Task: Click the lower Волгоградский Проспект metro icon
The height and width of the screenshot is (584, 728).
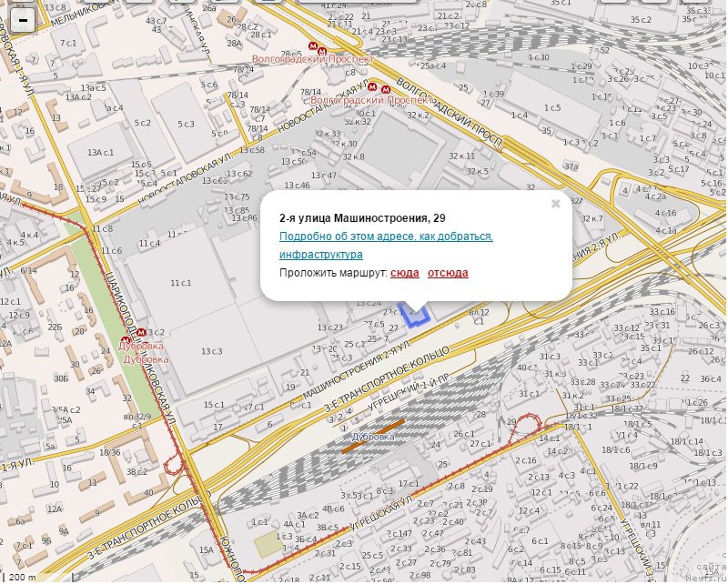Action: click(386, 89)
